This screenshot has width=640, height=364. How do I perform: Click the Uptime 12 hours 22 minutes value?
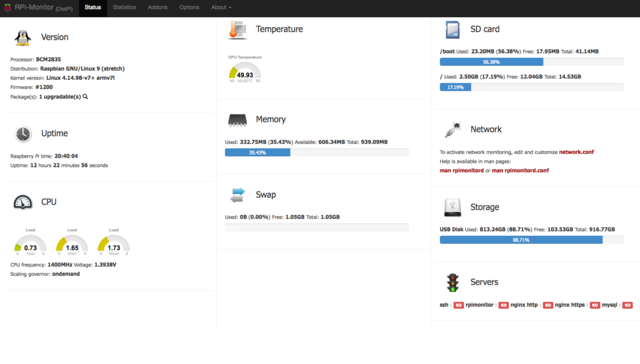click(x=69, y=165)
